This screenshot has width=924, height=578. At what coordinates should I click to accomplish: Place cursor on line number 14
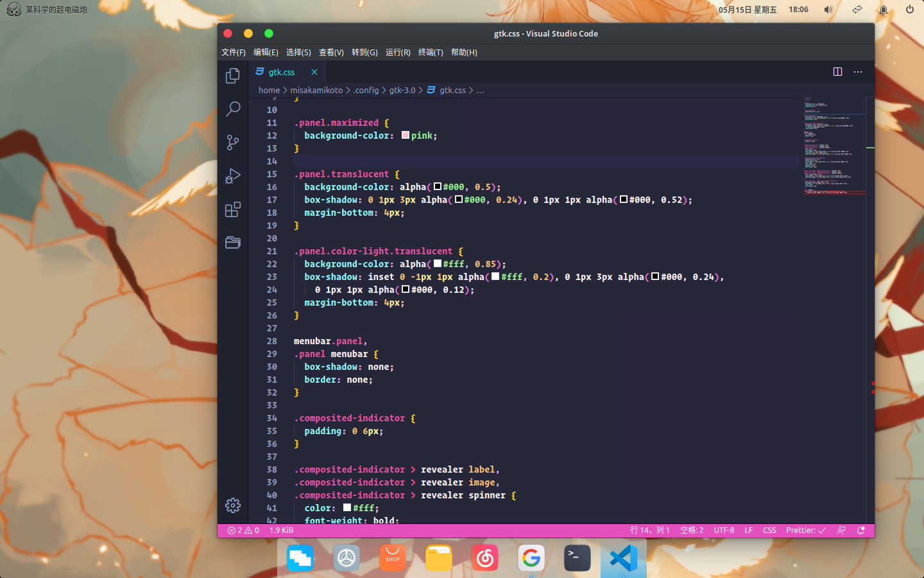click(x=272, y=161)
